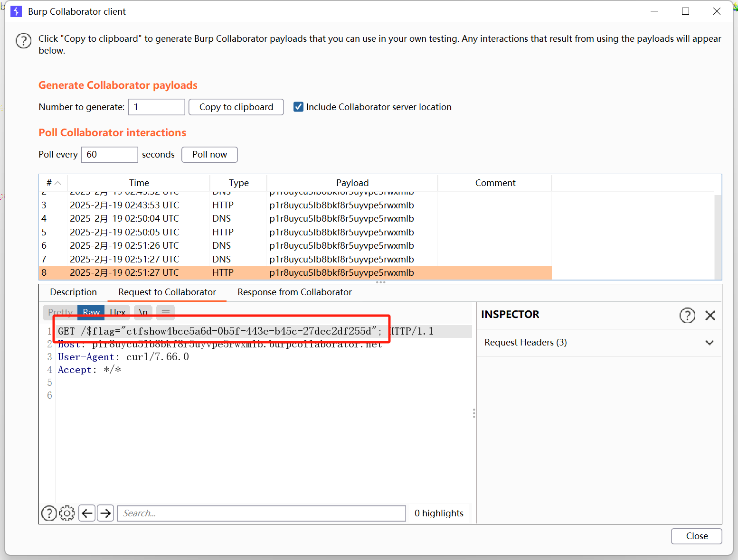Select row 5 HTTP interaction at 02:50:05

click(x=295, y=232)
